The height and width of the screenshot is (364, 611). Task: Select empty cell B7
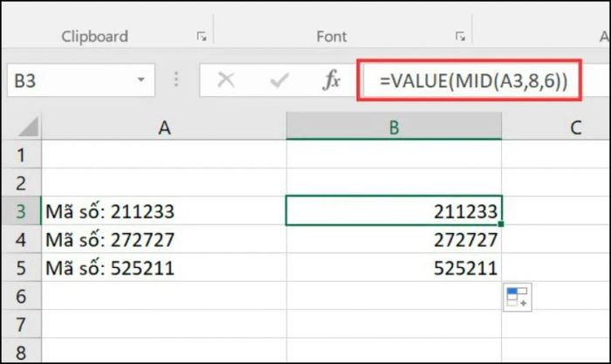coord(394,324)
